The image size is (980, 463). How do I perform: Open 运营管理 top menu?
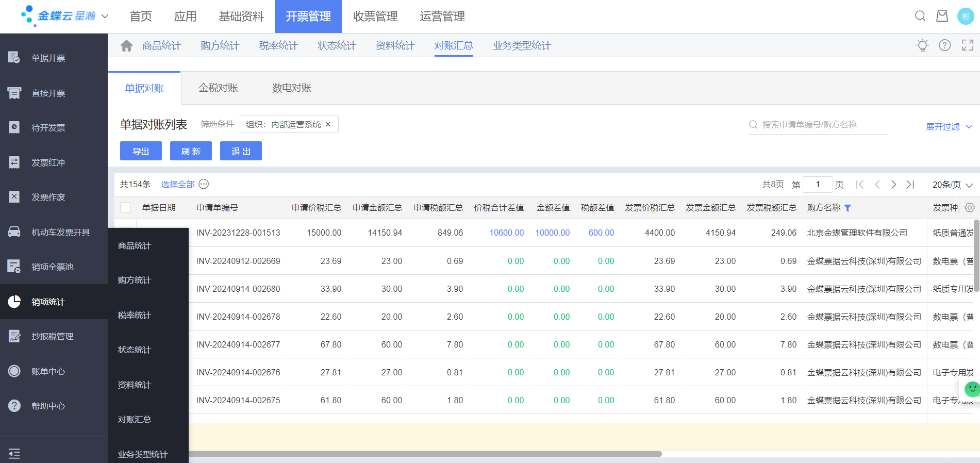pos(442,16)
